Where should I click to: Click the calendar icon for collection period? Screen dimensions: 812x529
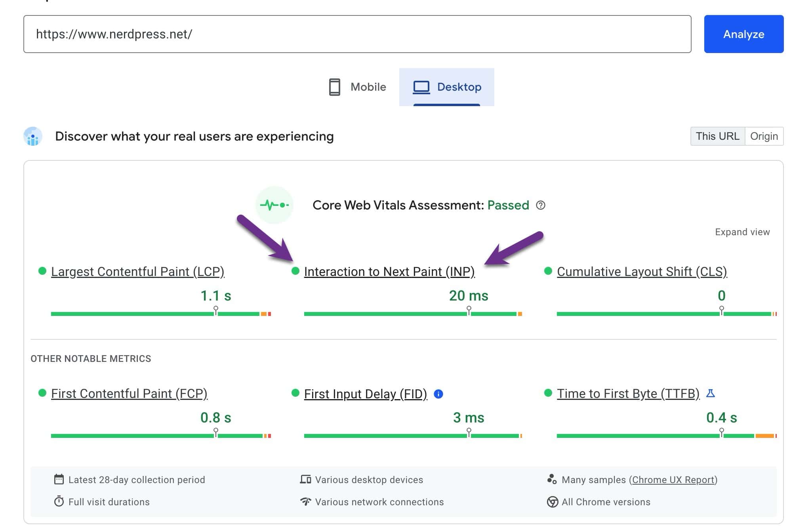click(59, 480)
